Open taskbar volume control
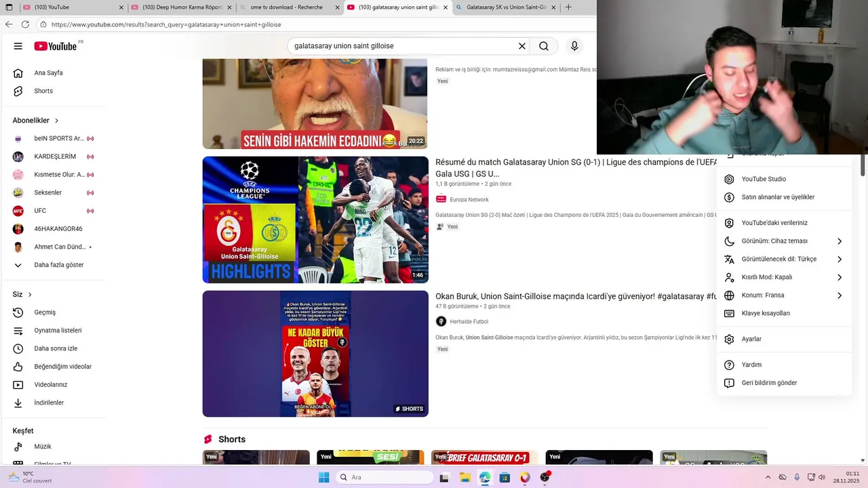 click(x=822, y=477)
